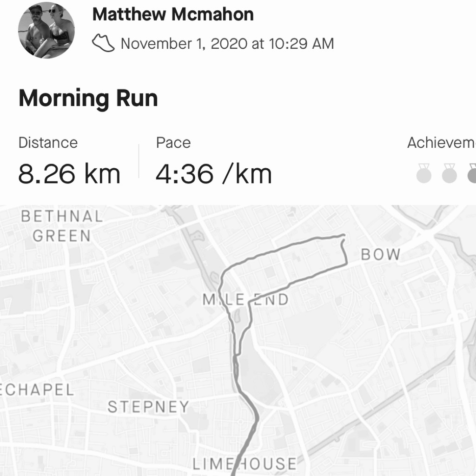This screenshot has height=476, width=476.
Task: Click the Bow label on map
Action: [381, 254]
